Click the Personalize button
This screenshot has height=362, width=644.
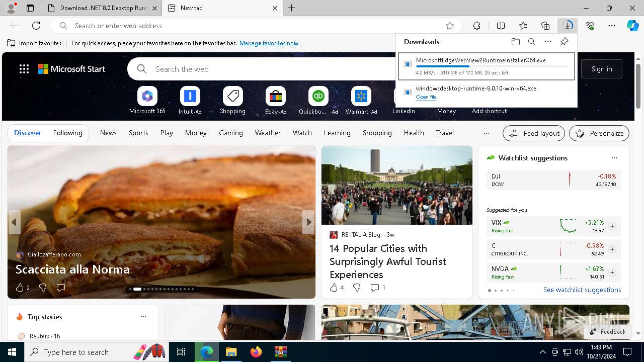click(599, 133)
